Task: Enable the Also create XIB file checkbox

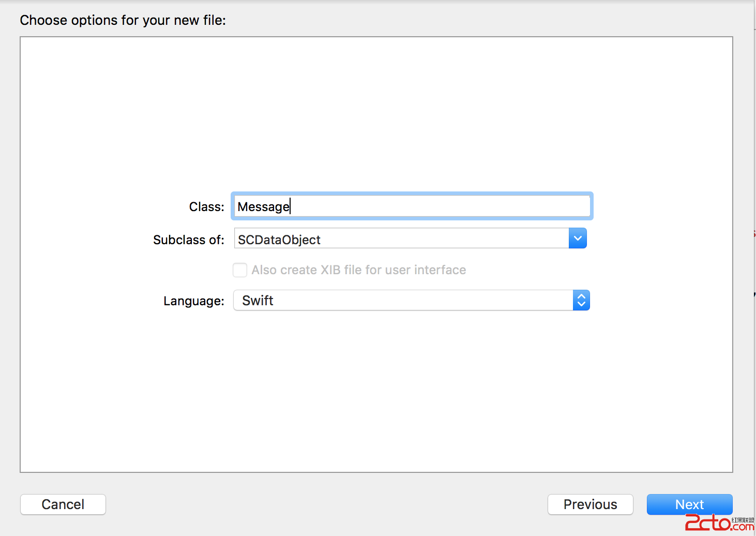Action: (240, 270)
